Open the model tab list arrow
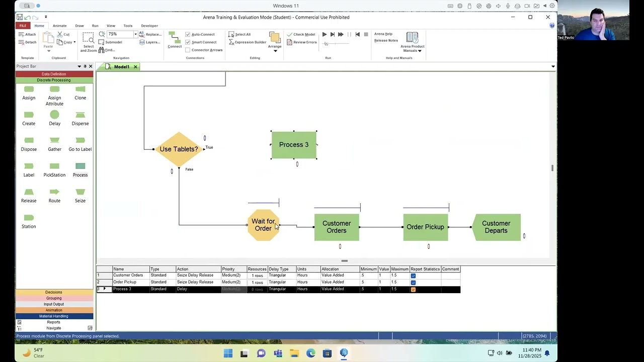 tap(553, 66)
